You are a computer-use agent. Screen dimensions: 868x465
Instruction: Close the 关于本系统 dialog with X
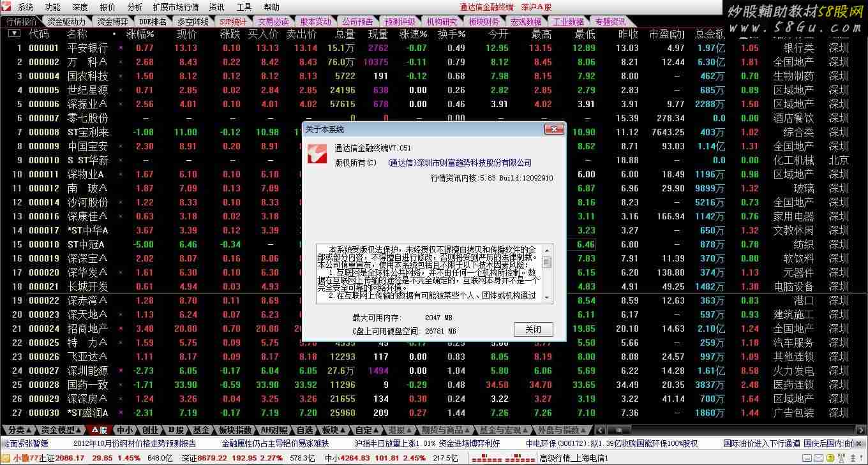tap(554, 129)
